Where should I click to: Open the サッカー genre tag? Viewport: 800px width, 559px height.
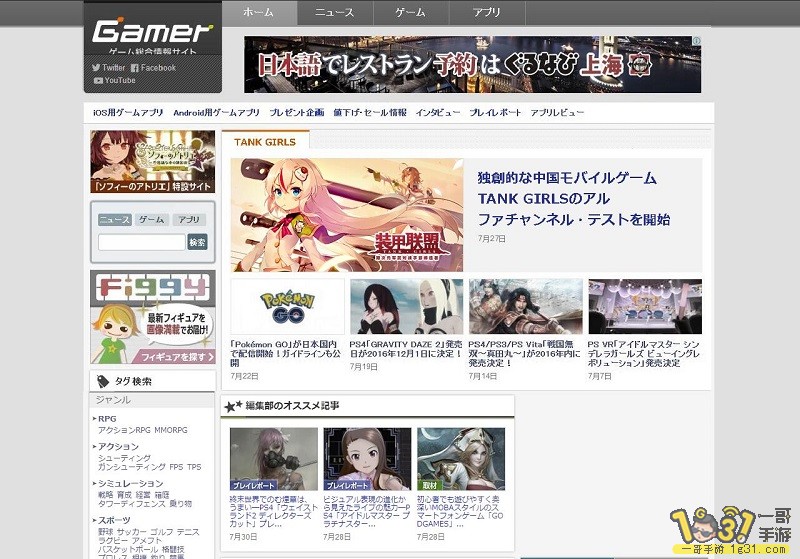pos(132,532)
